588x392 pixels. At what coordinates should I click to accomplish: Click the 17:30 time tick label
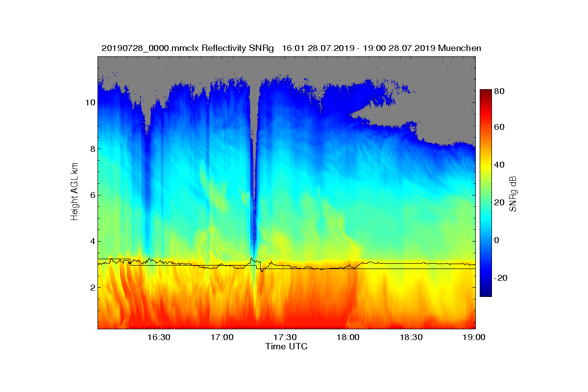[x=285, y=338]
